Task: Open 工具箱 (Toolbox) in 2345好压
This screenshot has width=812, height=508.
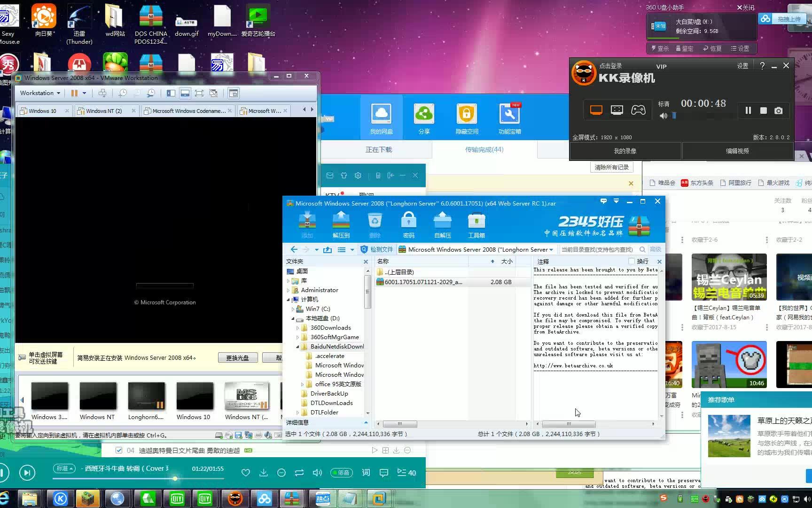Action: pyautogui.click(x=476, y=225)
